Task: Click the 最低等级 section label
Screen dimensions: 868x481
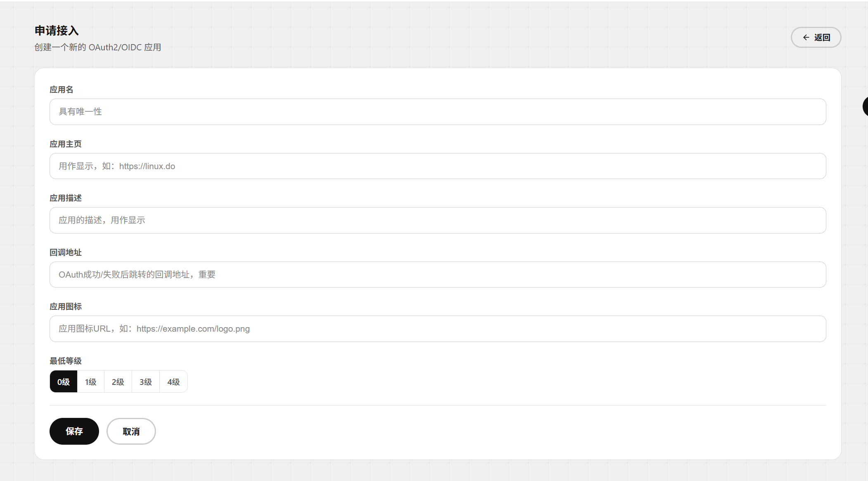Action: click(x=66, y=361)
